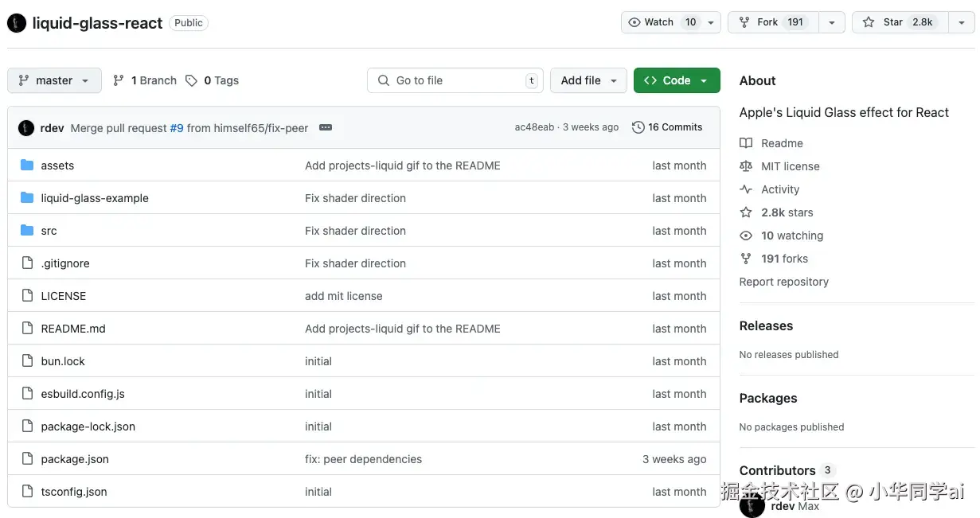Open the Star lists dropdown arrow

point(961,22)
